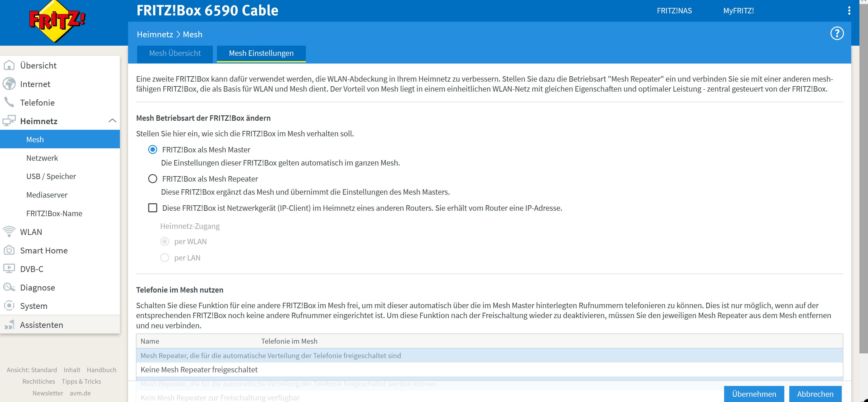This screenshot has height=402, width=868.
Task: Select Heimnetz-Zugang per WLAN
Action: [x=165, y=241]
